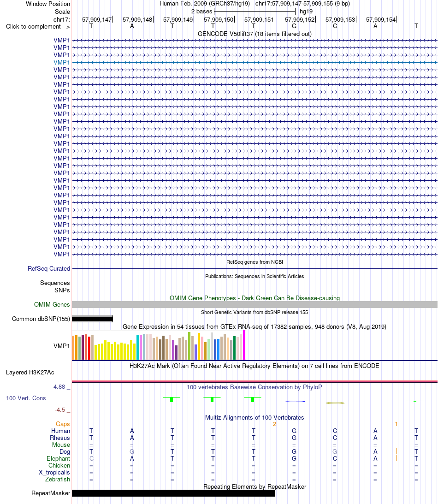Screen dimensions: 438x504
Task: Open OMIM Gene Phenotypes track title
Action: tap(255, 298)
